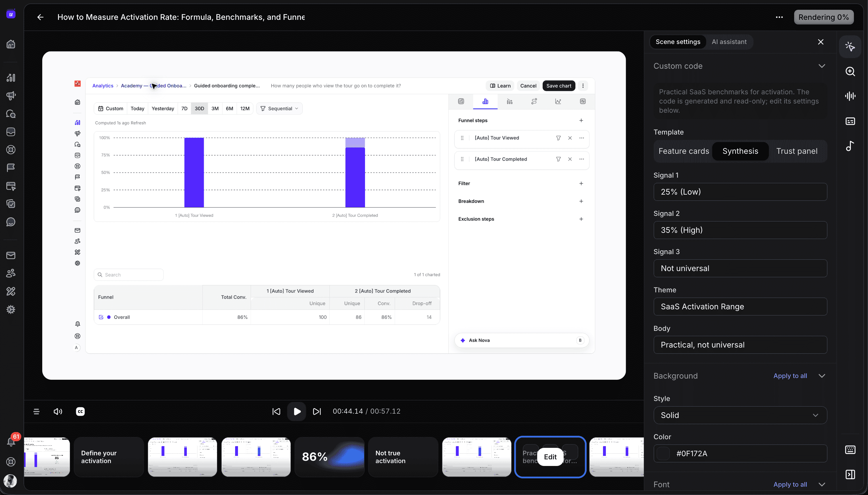The image size is (868, 495).
Task: Switch to the AI assistant tab
Action: click(729, 42)
